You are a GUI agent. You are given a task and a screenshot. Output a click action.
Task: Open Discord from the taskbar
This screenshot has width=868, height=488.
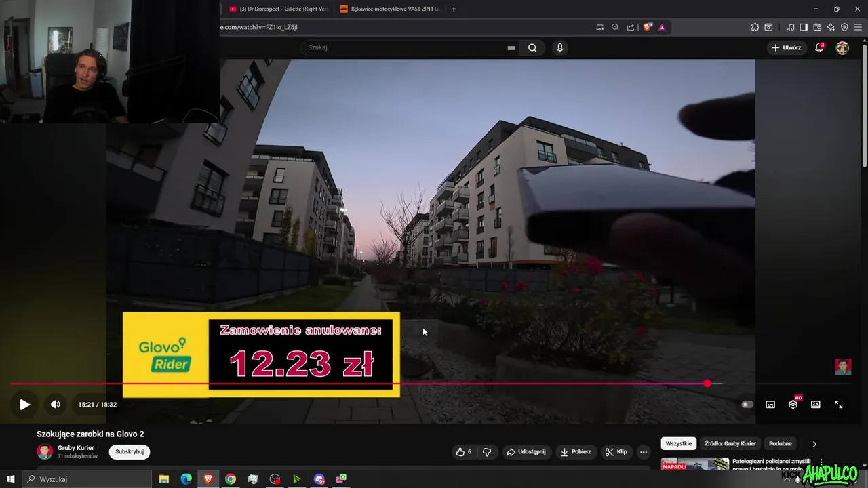click(319, 479)
